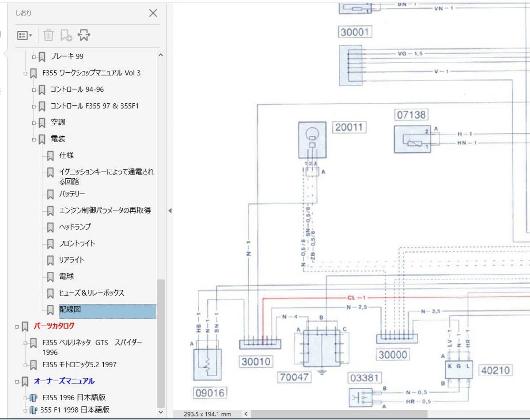Click the page size 293.5 x 194.1 mm
This screenshot has width=530, height=420.
208,414
